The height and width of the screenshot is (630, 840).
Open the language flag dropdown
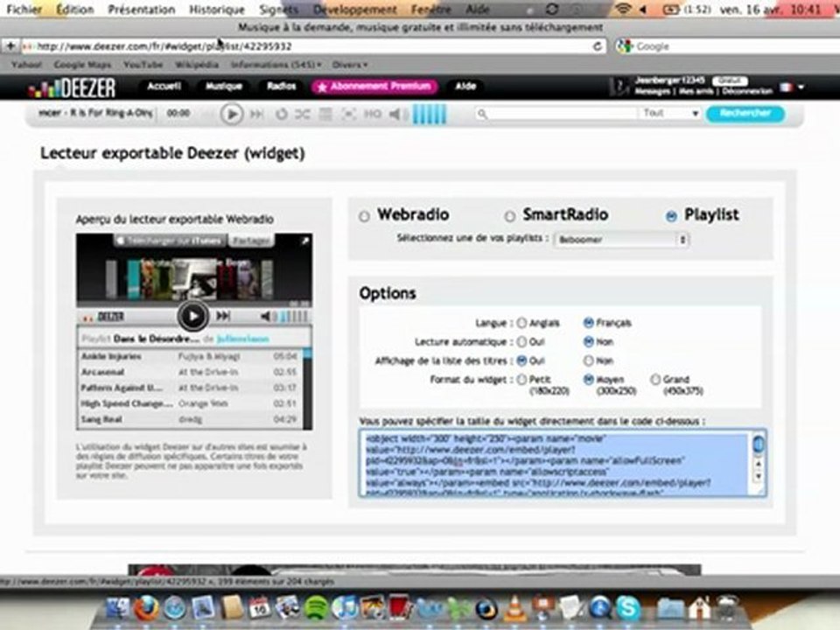pyautogui.click(x=793, y=87)
